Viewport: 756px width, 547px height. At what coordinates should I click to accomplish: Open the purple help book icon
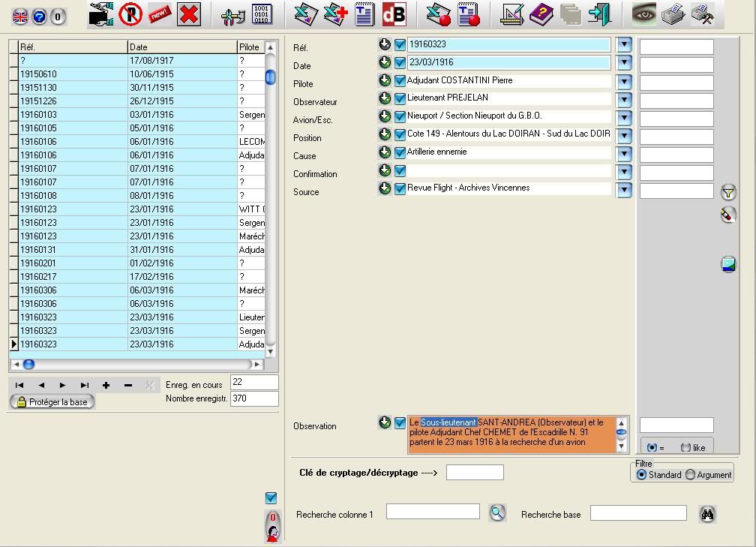click(541, 14)
